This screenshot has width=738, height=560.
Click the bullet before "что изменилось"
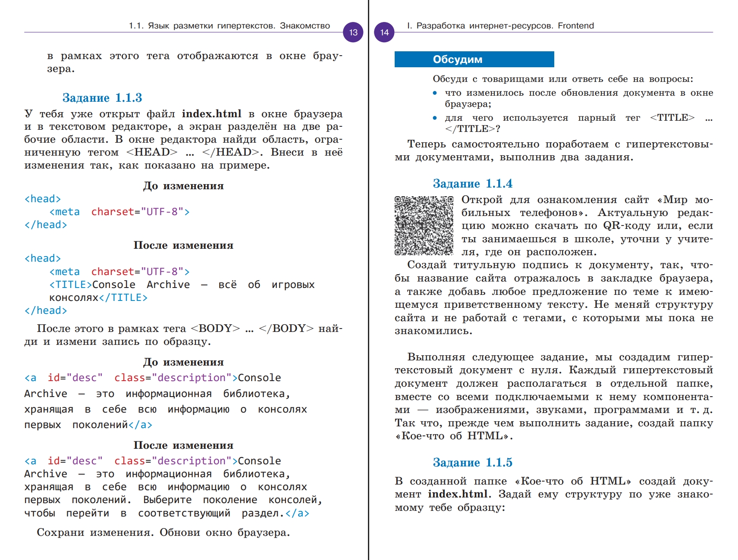(x=435, y=93)
